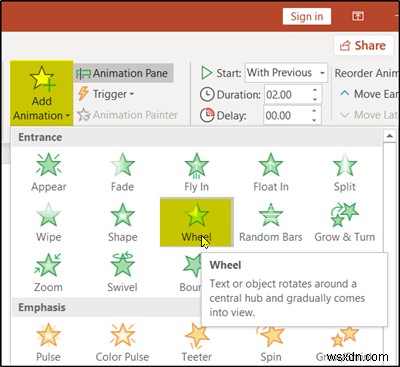The height and width of the screenshot is (367, 400).
Task: Click the Animation Painter button
Action: (127, 115)
